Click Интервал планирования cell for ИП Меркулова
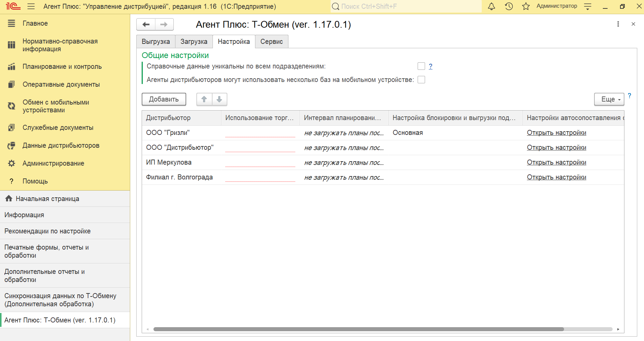The width and height of the screenshot is (644, 341). click(x=344, y=162)
